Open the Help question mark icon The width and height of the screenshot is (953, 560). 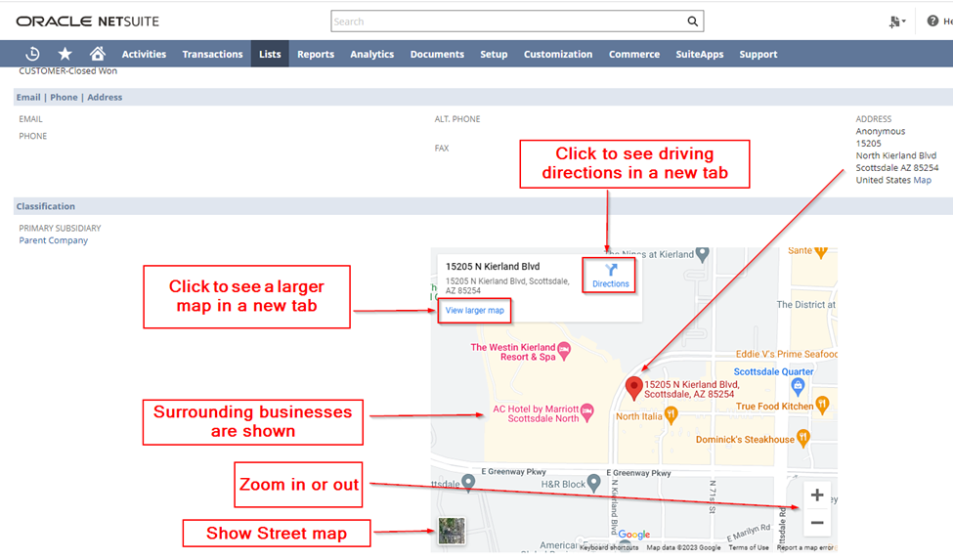click(932, 22)
